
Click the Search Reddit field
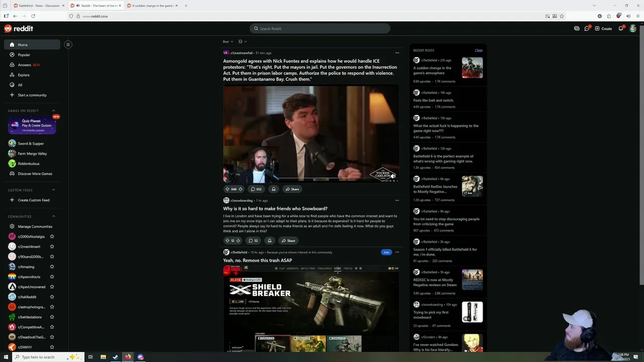(320, 29)
